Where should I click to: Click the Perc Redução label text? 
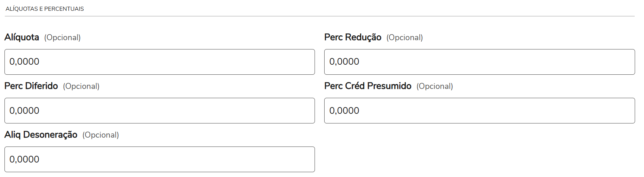(352, 37)
